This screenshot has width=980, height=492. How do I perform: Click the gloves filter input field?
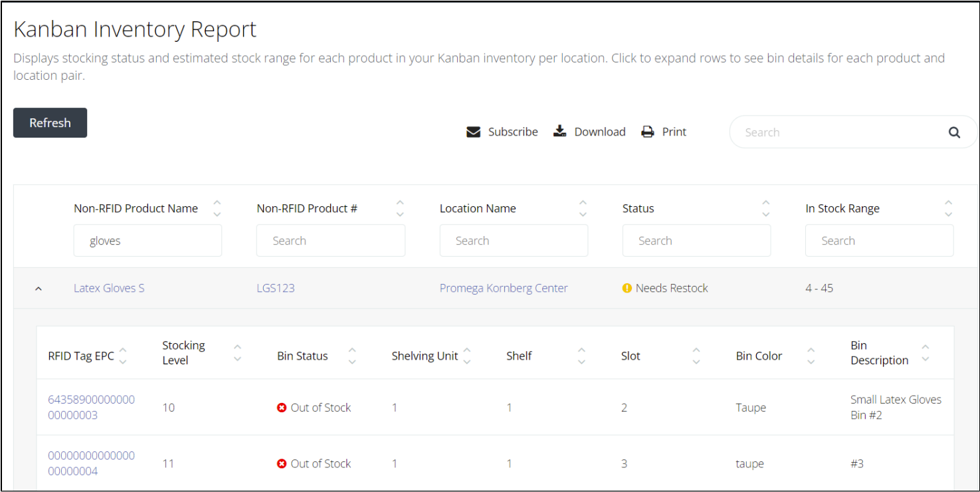(x=147, y=240)
